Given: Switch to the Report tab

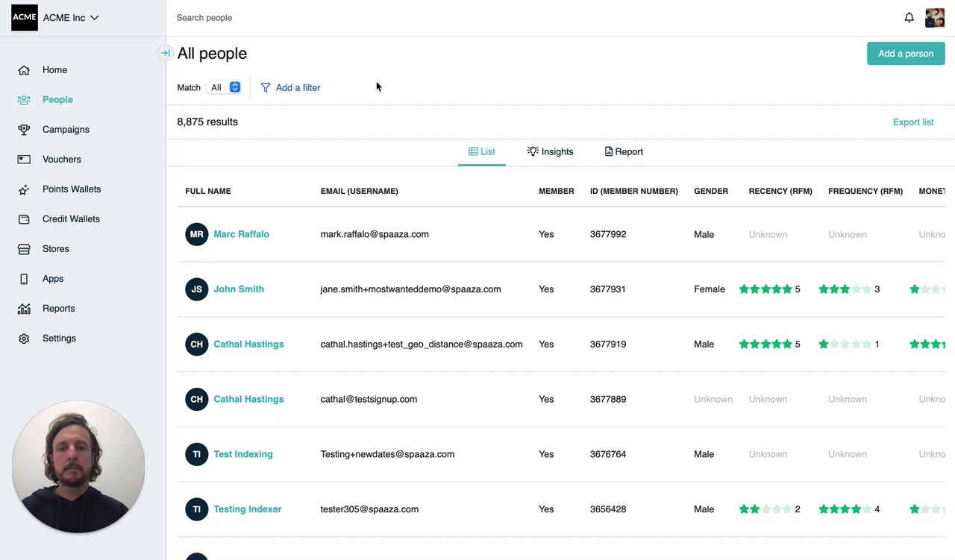Looking at the screenshot, I should click(624, 151).
